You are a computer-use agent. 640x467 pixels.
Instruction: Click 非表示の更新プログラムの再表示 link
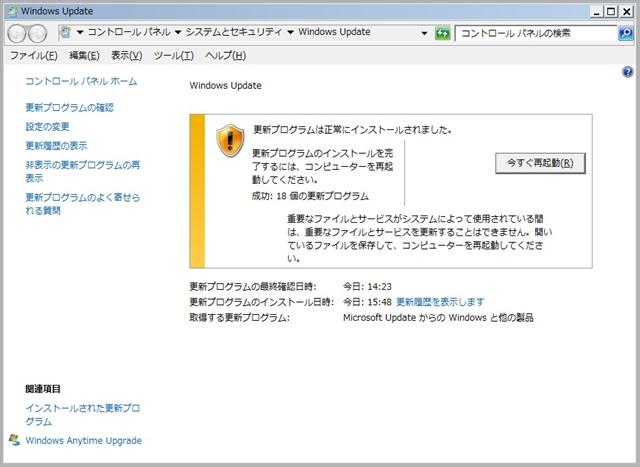82,171
